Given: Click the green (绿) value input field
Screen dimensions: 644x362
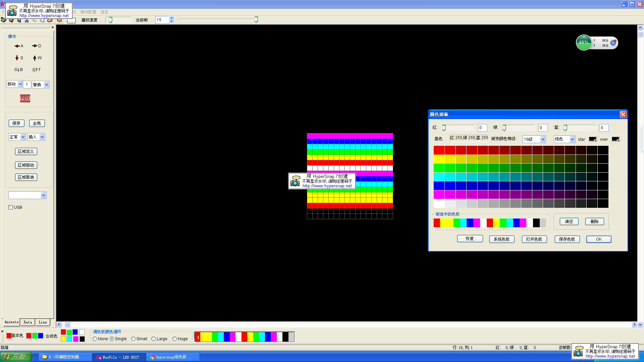Looking at the screenshot, I should pyautogui.click(x=543, y=128).
